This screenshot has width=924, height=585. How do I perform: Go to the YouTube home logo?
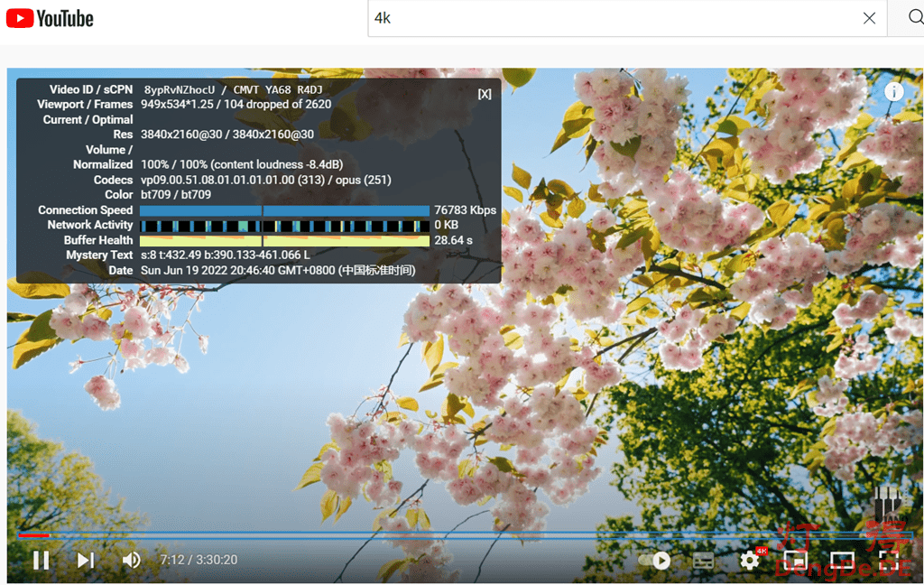pos(50,18)
